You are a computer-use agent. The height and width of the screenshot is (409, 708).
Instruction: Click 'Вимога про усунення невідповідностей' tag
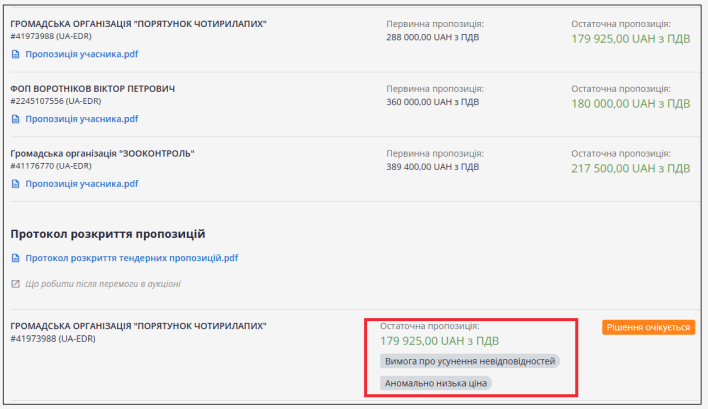[x=469, y=361]
